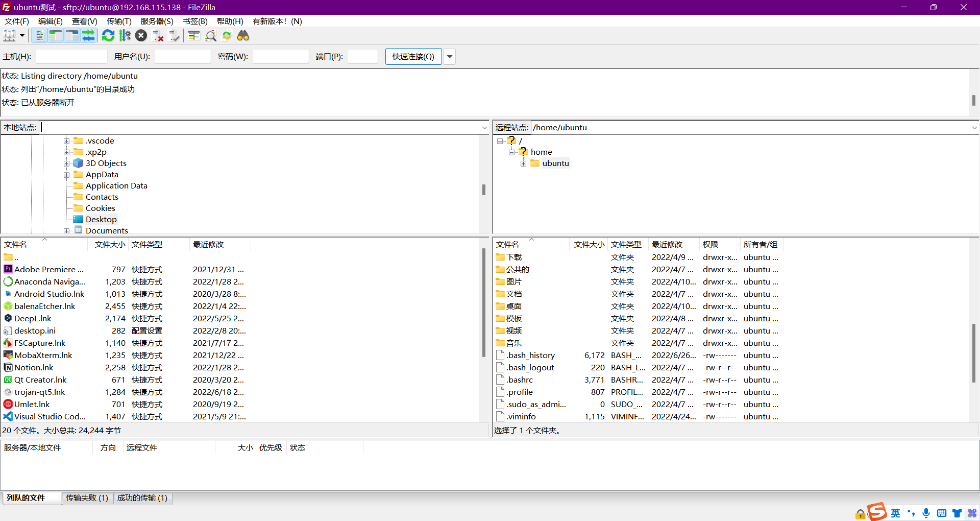Open the 传输(T) menu

118,21
